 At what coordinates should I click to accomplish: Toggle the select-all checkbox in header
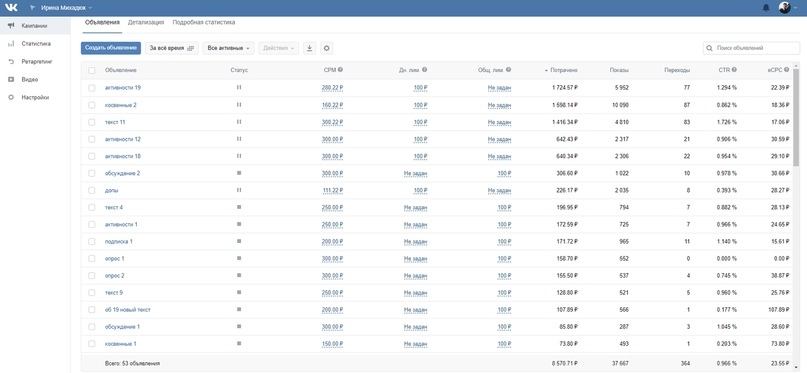click(x=92, y=70)
